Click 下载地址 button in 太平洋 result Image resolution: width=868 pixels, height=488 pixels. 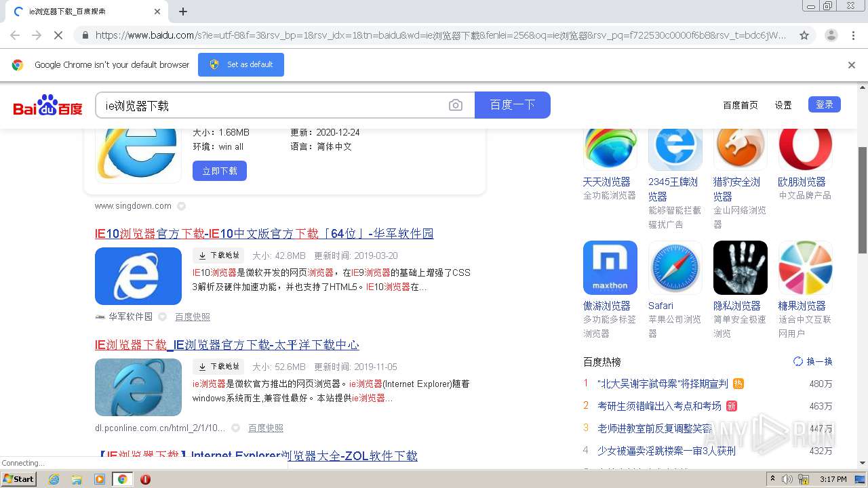[218, 367]
